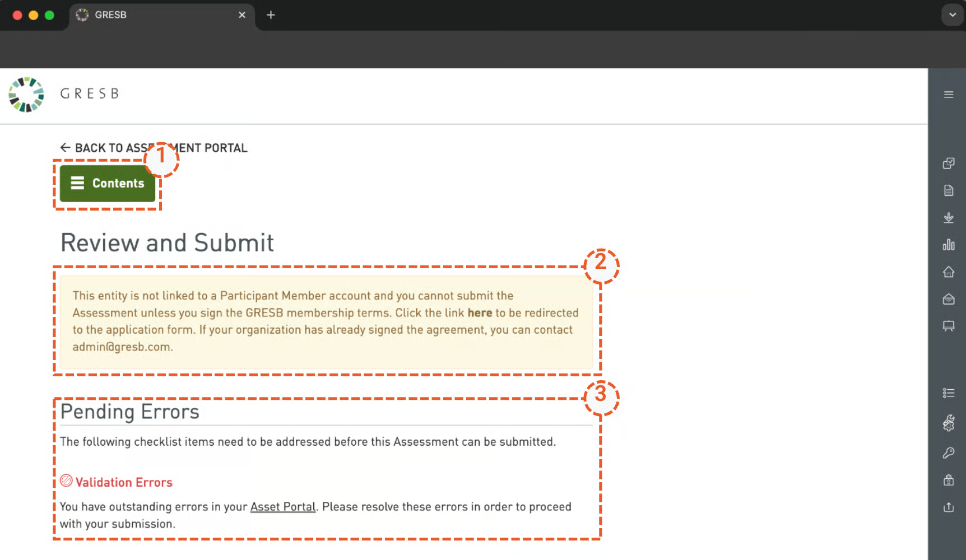This screenshot has width=966, height=560.
Task: Click the wrench and gear settings icon
Action: pos(948,423)
